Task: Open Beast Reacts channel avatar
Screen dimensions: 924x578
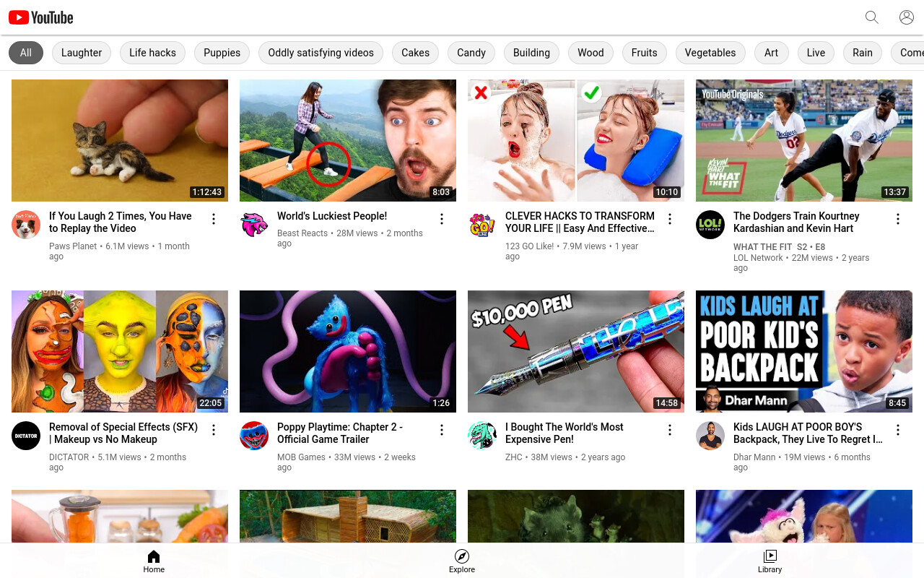Action: 254,225
